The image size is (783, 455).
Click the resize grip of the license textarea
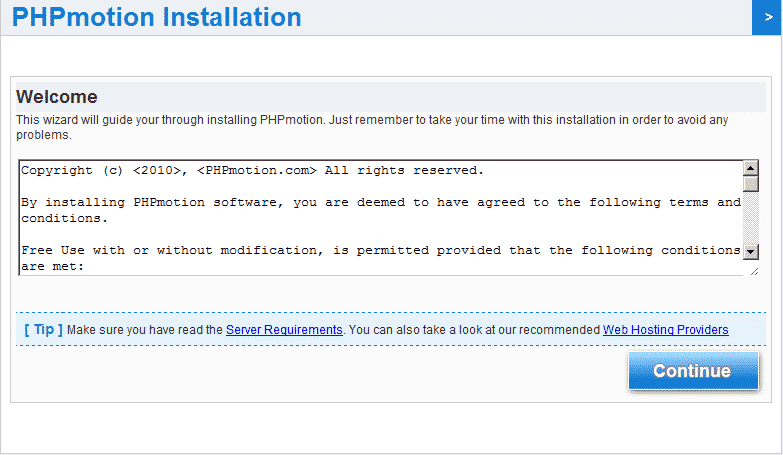[x=752, y=270]
